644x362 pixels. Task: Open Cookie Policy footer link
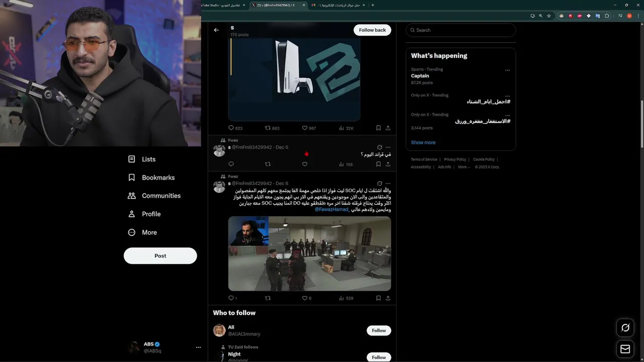(x=484, y=159)
